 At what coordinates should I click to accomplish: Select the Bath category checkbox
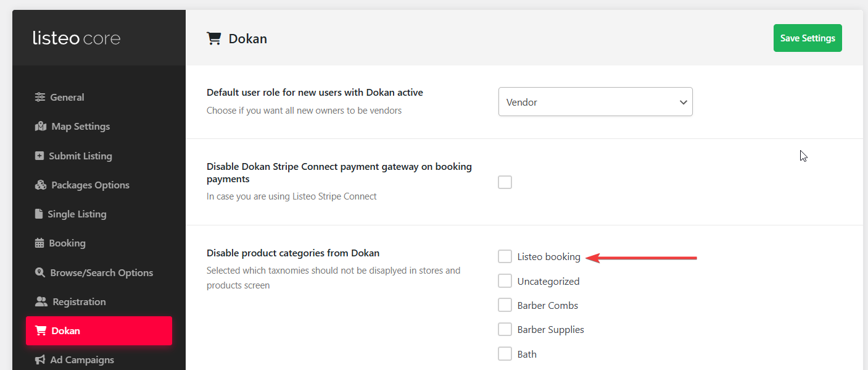click(505, 354)
